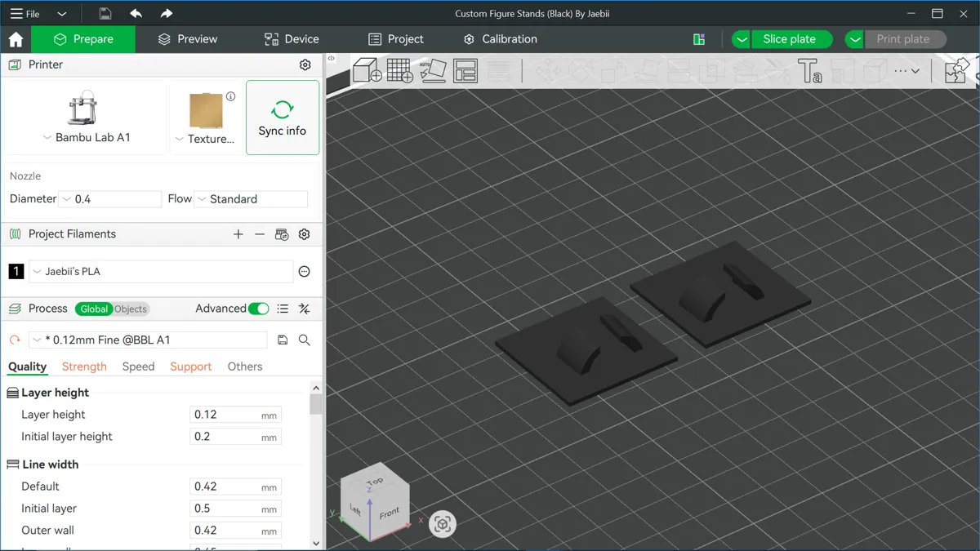Add a filament with the plus icon

pos(238,234)
